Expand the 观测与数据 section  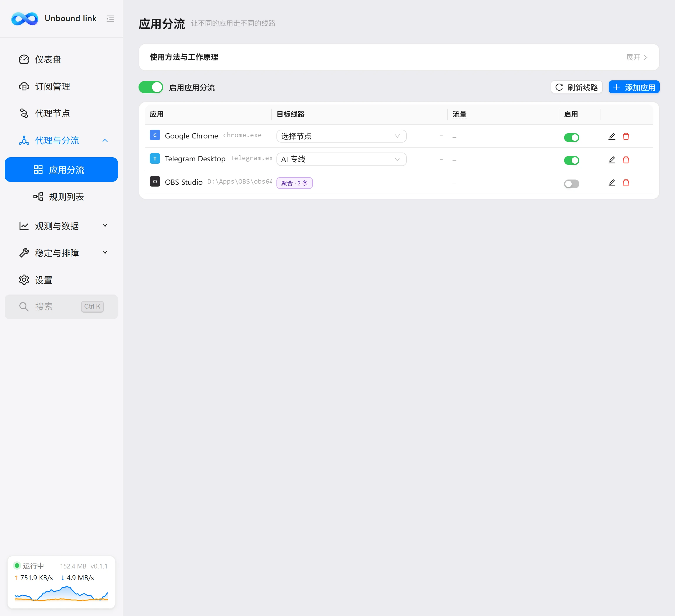tap(61, 226)
